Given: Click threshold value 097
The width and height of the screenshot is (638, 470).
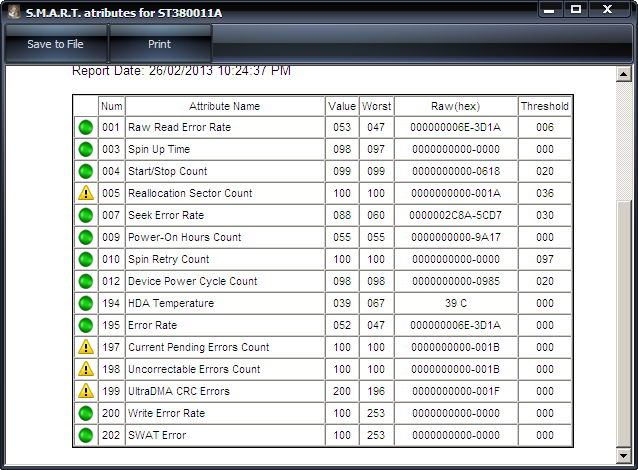Looking at the screenshot, I should click(x=545, y=259).
